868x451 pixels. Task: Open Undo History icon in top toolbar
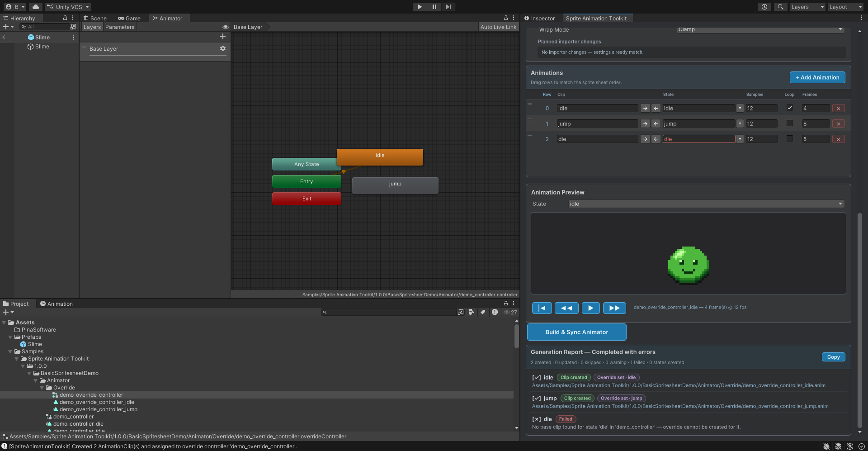point(764,7)
